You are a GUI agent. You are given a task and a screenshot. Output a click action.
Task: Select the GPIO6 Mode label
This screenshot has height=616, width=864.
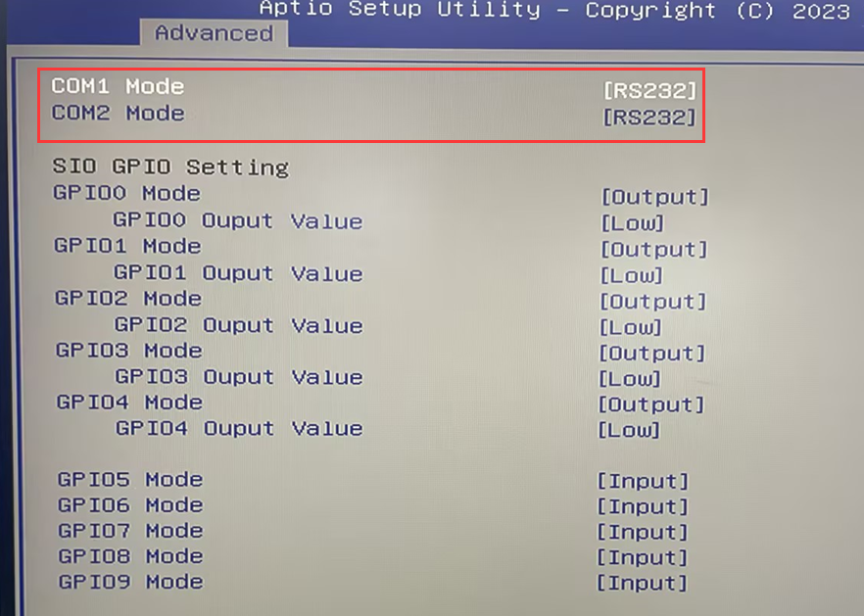pyautogui.click(x=130, y=505)
